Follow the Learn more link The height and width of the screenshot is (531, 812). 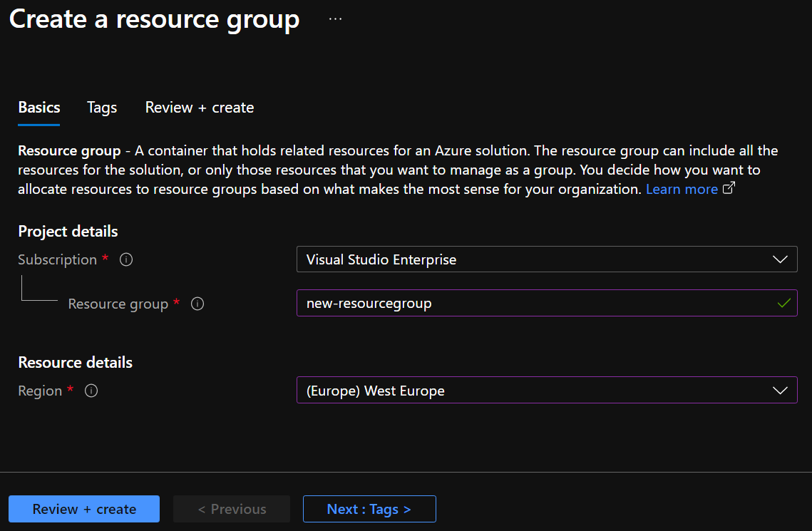(682, 189)
